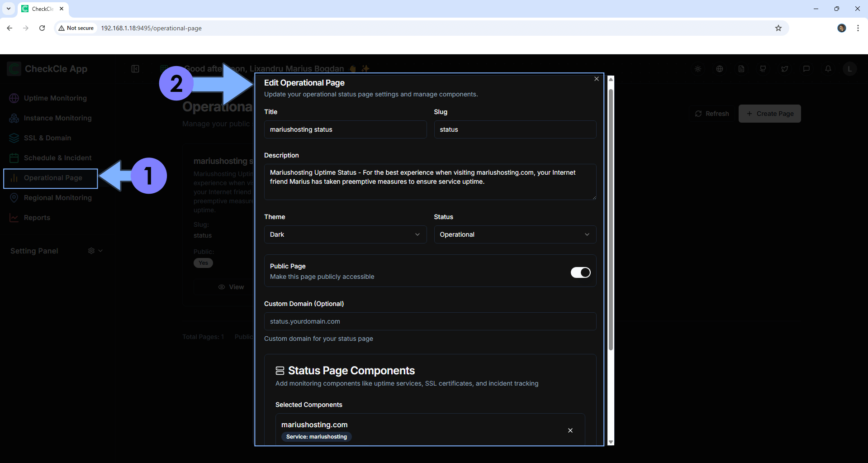This screenshot has width=868, height=463.
Task: Click Regional Monitoring pin icon
Action: tap(14, 198)
